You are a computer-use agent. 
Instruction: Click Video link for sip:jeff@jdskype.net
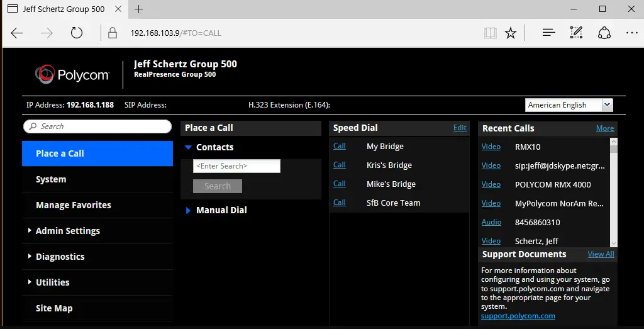491,165
